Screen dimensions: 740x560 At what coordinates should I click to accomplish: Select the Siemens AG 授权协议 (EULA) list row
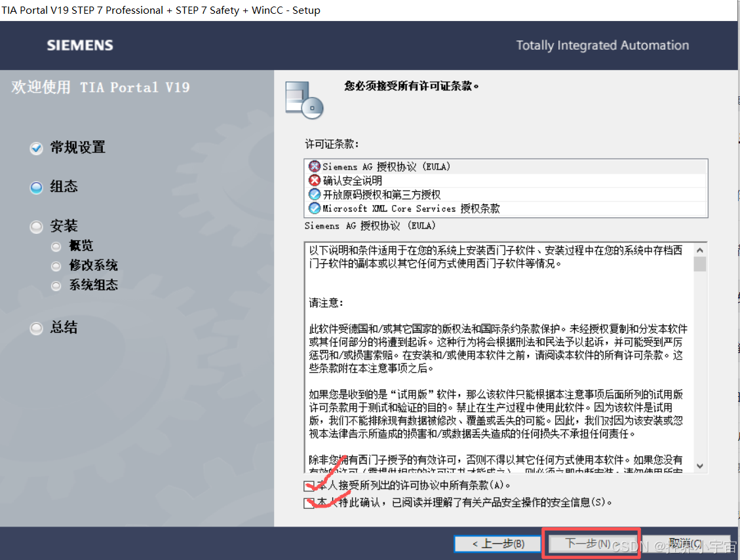pyautogui.click(x=506, y=166)
